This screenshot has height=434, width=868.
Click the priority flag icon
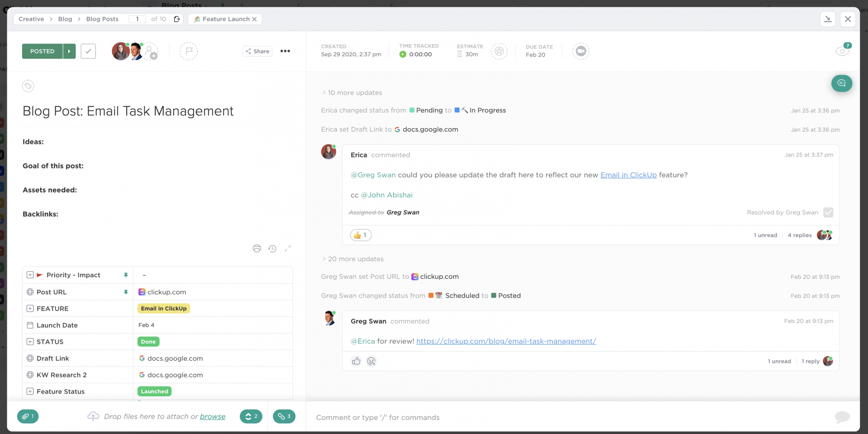[189, 51]
